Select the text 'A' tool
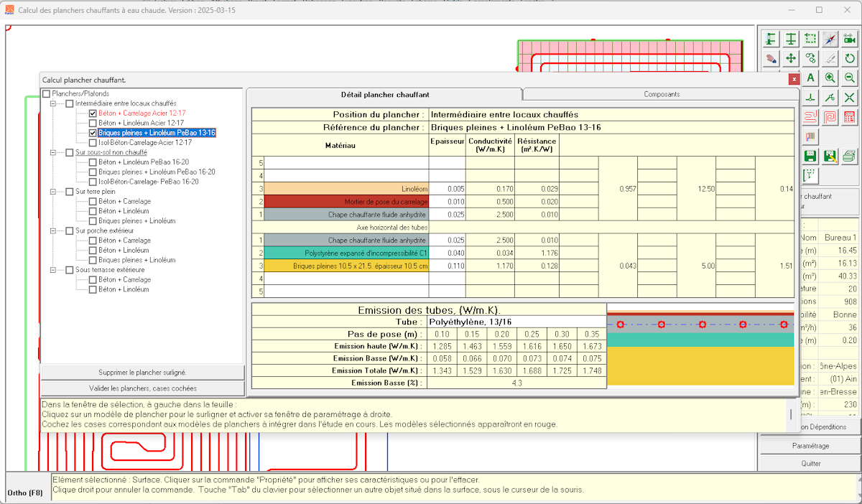Image resolution: width=862 pixels, height=504 pixels. coord(810,78)
